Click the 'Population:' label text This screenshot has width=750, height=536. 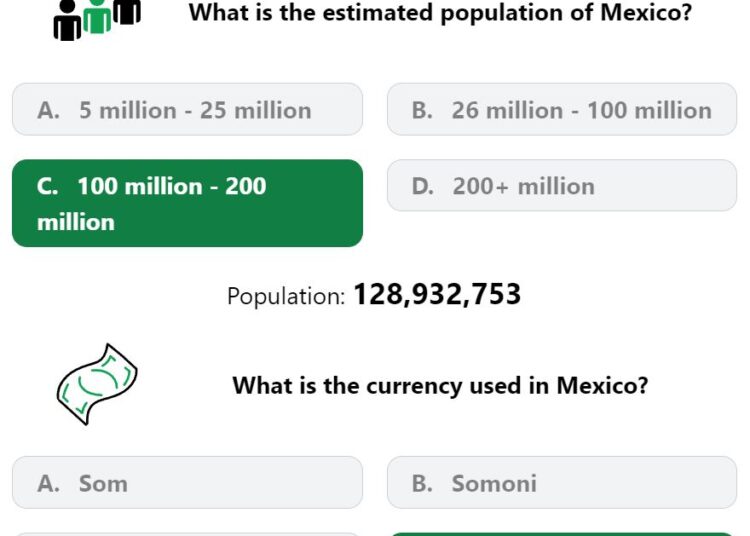click(x=286, y=296)
